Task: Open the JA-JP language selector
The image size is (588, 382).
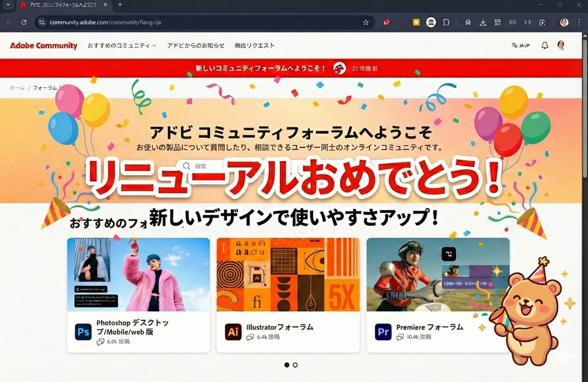Action: tap(520, 45)
